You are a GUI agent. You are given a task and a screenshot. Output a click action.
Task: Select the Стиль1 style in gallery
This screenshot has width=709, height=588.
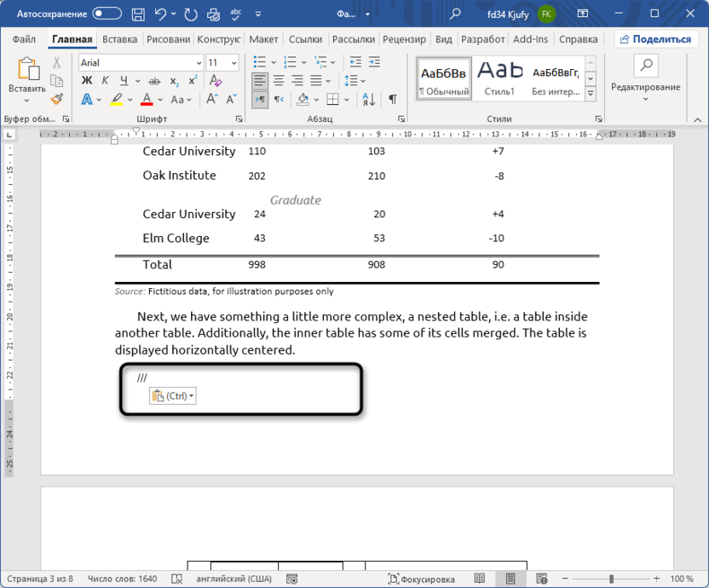point(499,78)
